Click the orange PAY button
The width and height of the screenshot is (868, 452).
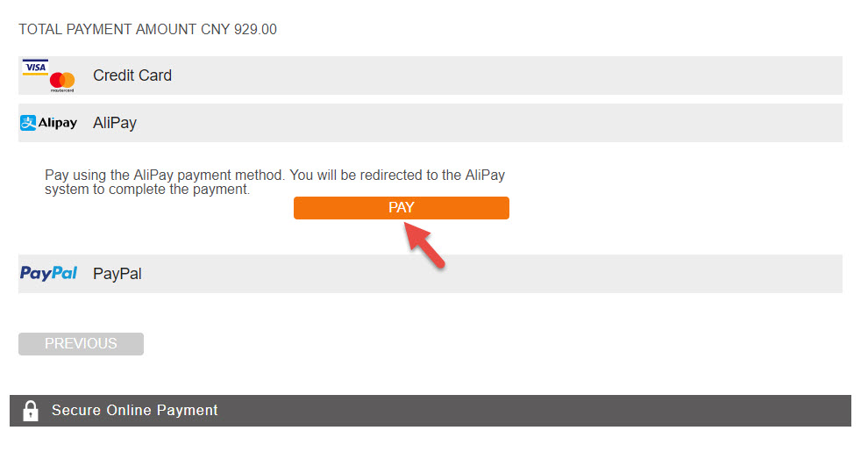point(402,208)
